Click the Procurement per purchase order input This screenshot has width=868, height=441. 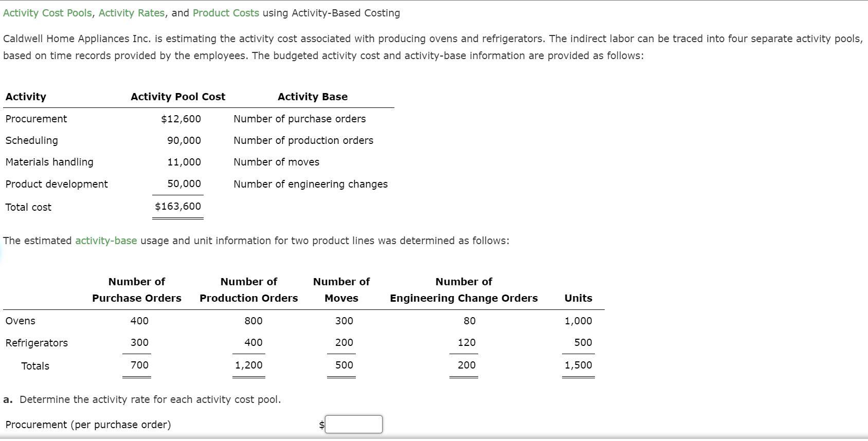point(354,425)
